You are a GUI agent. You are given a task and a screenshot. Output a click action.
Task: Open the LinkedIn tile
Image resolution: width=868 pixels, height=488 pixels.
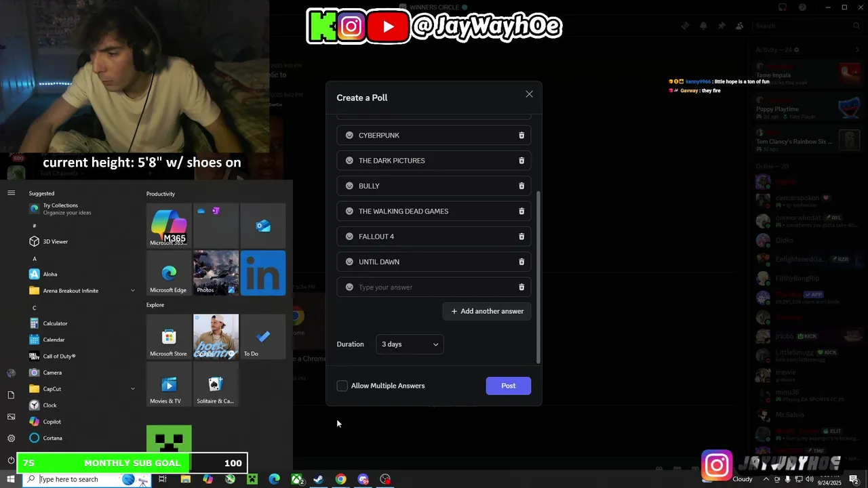pos(263,273)
